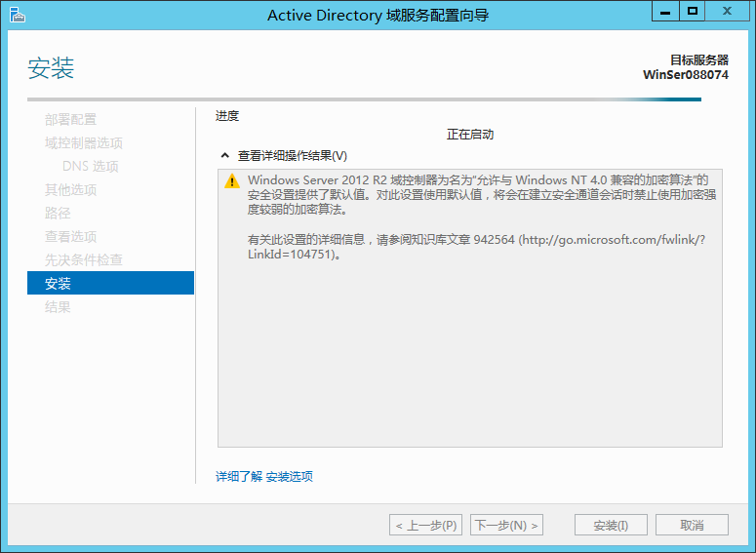756x553 pixels.
Task: Select 路径 step in sidebar
Action: pyautogui.click(x=58, y=213)
